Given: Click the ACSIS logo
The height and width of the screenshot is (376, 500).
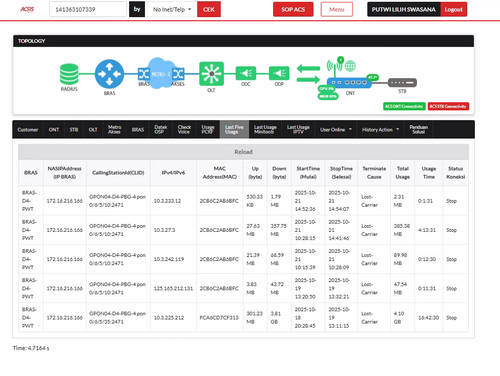Looking at the screenshot, I should pos(27,9).
